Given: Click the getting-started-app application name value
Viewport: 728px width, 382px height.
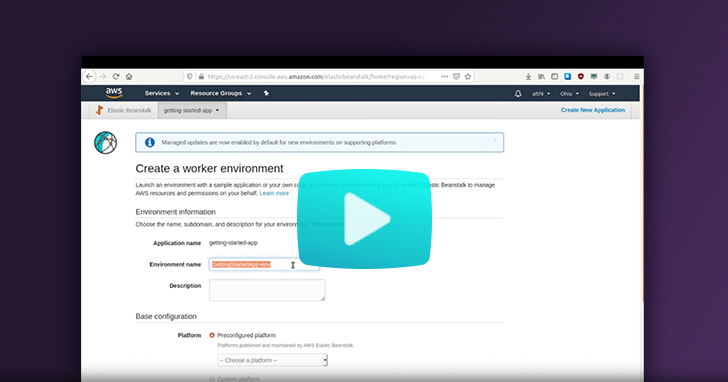Looking at the screenshot, I should [x=233, y=243].
